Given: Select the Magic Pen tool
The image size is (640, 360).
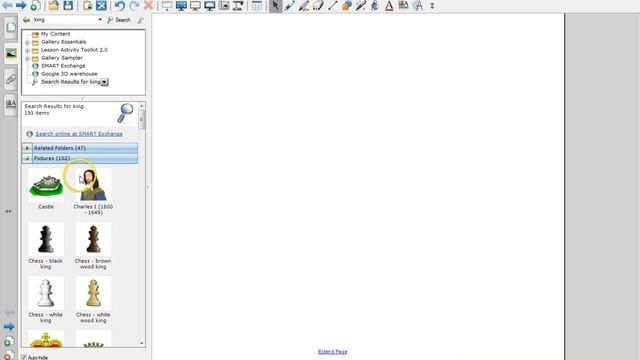Looking at the screenshot, I should pyautogui.click(x=360, y=6).
